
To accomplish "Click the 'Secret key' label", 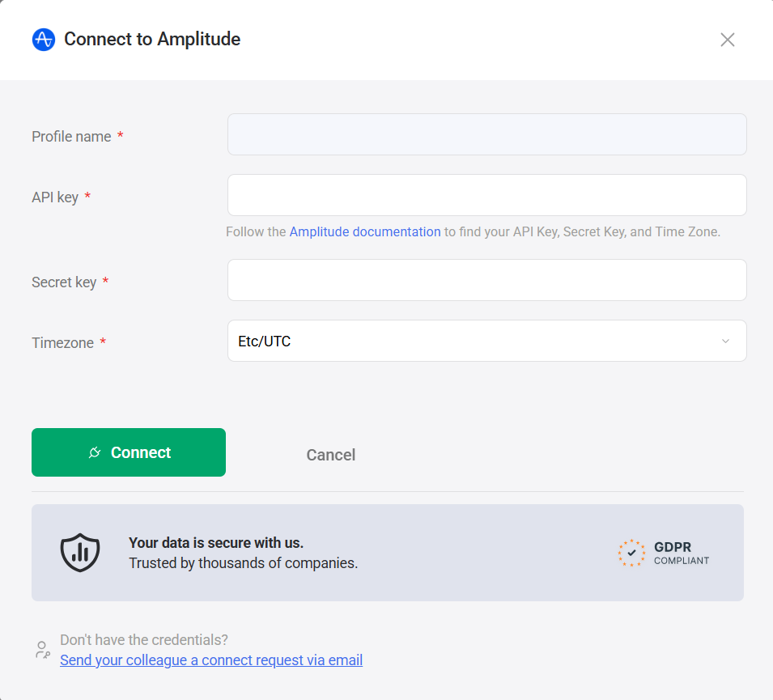I will point(64,282).
